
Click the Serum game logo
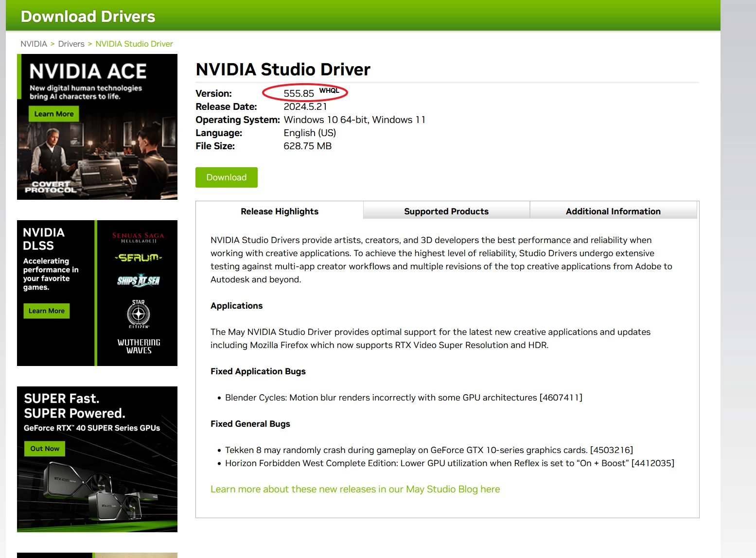tap(139, 258)
